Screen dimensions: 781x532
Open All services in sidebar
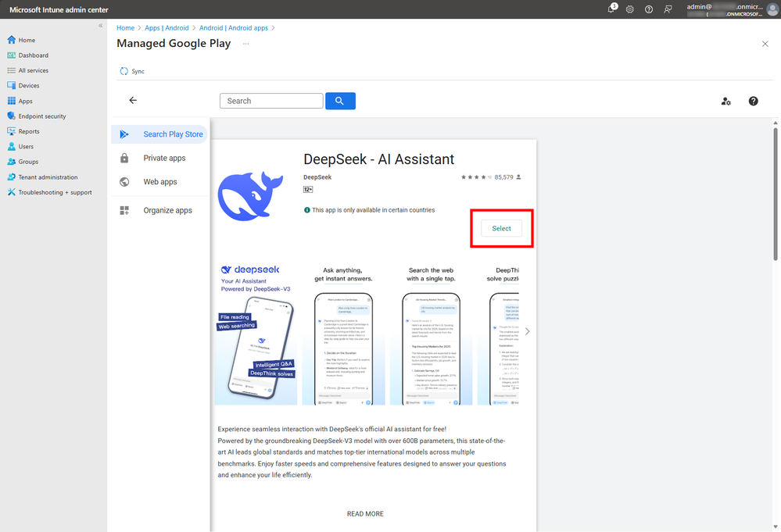click(28, 70)
